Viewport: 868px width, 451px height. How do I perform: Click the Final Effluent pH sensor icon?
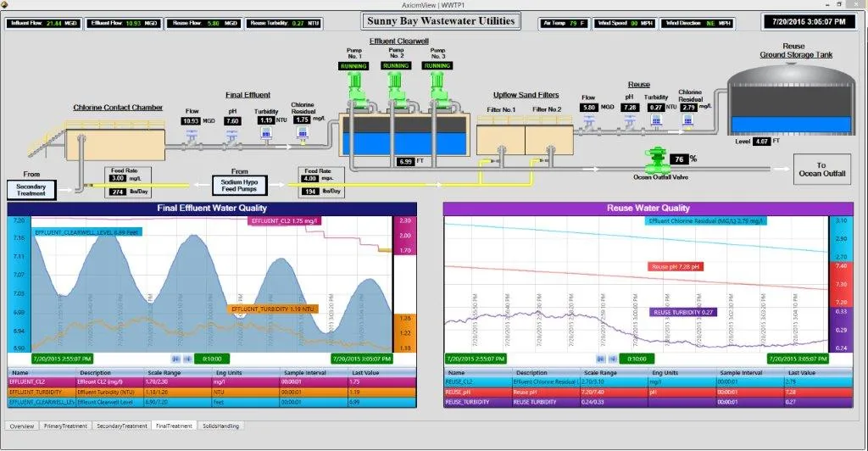(x=232, y=136)
